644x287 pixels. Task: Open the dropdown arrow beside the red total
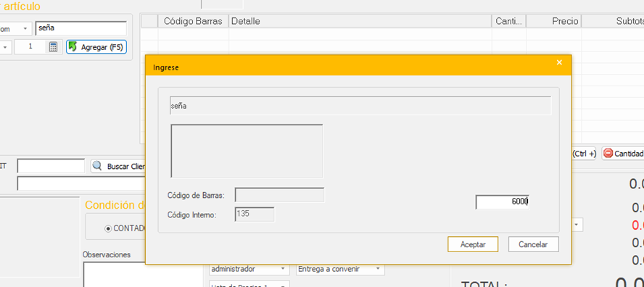click(x=577, y=225)
